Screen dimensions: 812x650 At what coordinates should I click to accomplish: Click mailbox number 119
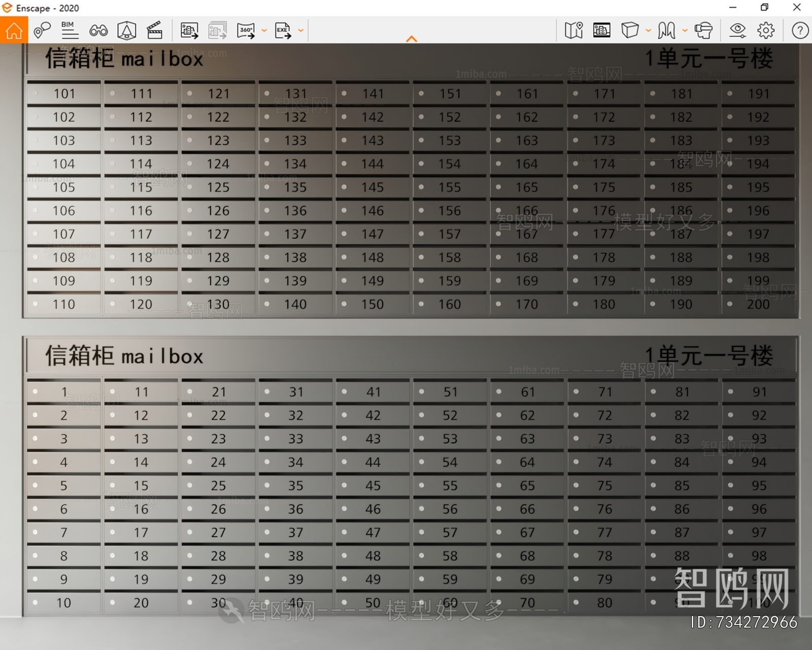(141, 281)
